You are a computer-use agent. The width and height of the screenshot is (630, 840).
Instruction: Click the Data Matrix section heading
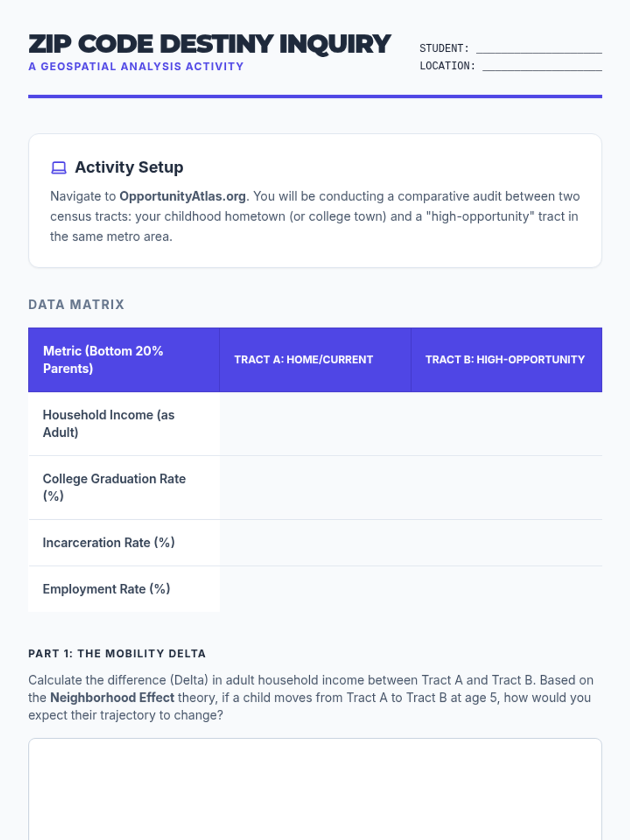(76, 304)
